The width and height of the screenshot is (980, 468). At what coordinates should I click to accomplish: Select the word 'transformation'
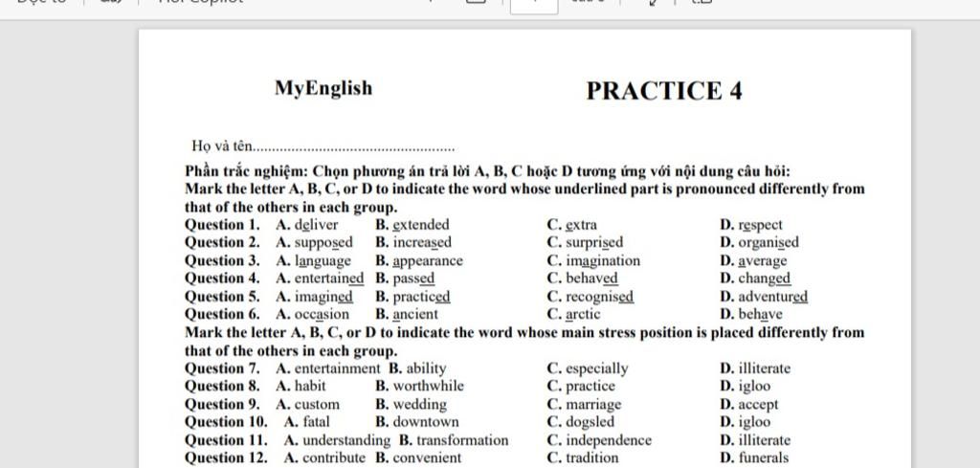(x=462, y=440)
